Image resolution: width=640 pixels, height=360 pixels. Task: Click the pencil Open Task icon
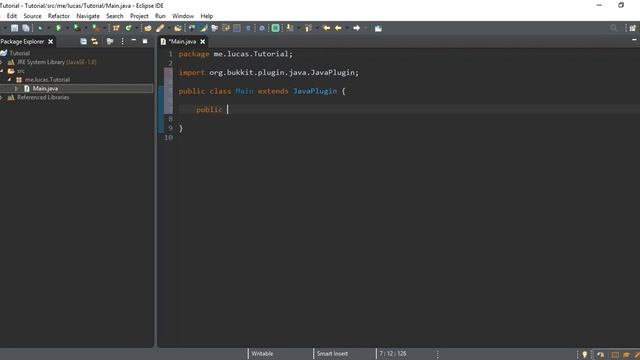pyautogui.click(x=160, y=28)
